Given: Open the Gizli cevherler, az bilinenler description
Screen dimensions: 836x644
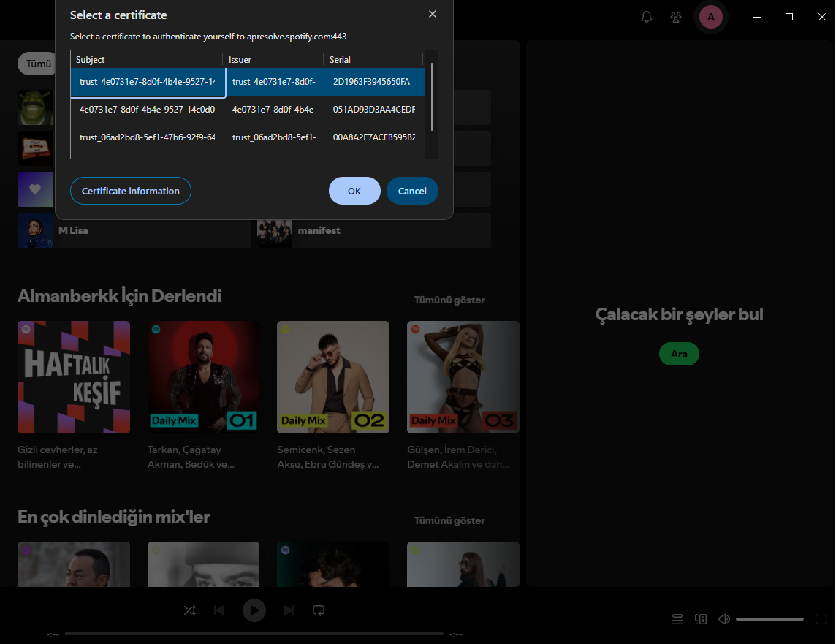Looking at the screenshot, I should tap(58, 457).
